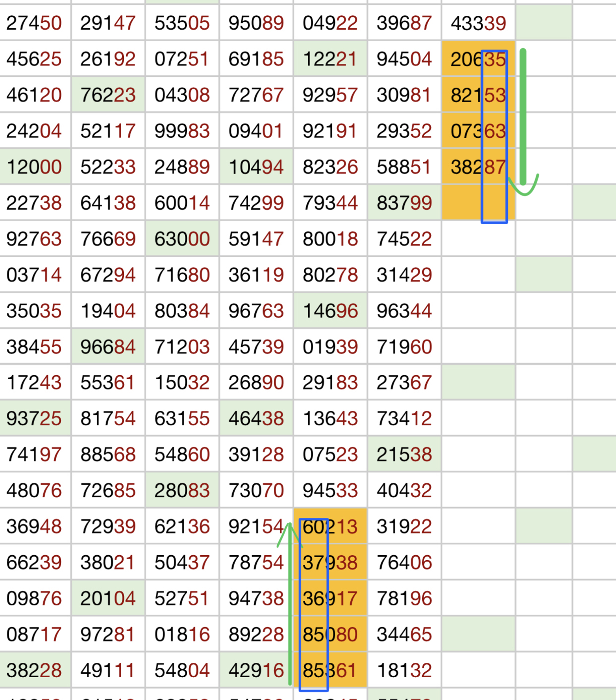Select the orange cell 37938
The width and height of the screenshot is (616, 700).
coord(330,563)
